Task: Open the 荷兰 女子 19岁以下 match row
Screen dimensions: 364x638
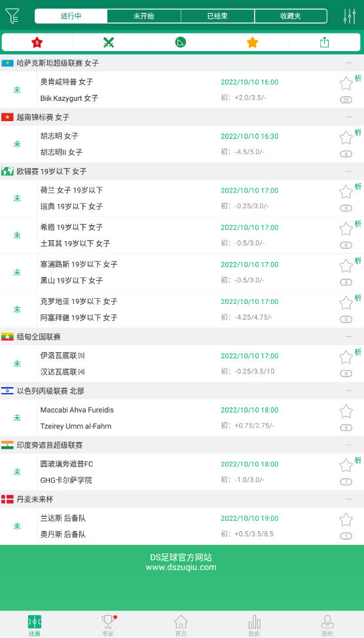Action: pyautogui.click(x=182, y=198)
